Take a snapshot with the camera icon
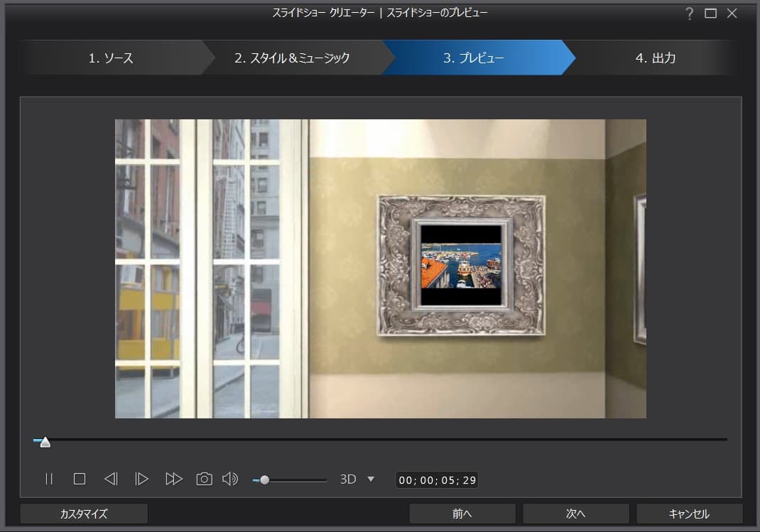The image size is (760, 532). point(204,479)
